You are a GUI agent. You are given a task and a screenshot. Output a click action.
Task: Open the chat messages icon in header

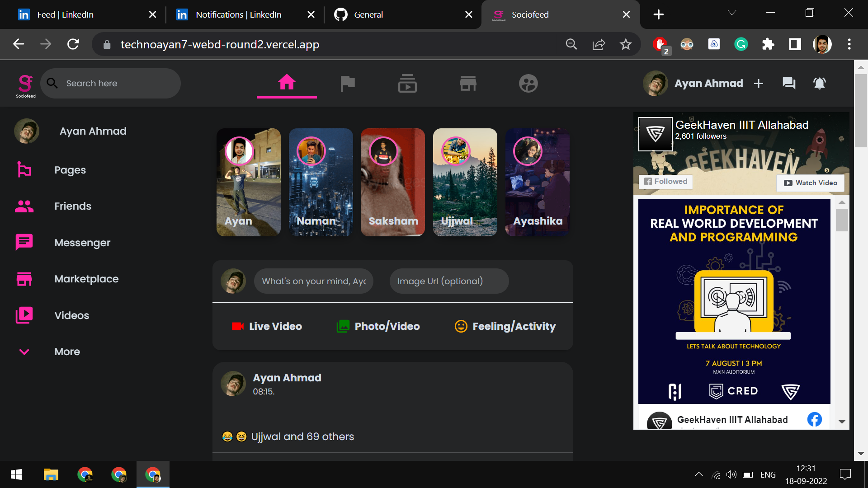click(x=789, y=83)
